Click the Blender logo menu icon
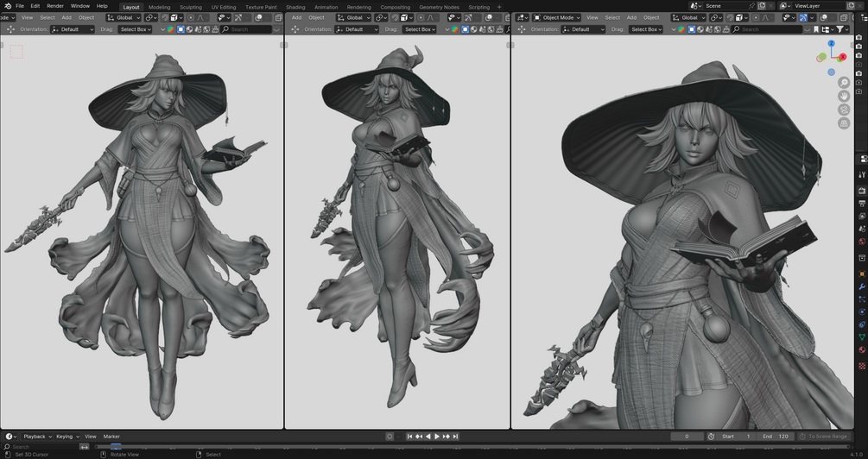Viewport: 868px width, 459px height. (x=8, y=6)
